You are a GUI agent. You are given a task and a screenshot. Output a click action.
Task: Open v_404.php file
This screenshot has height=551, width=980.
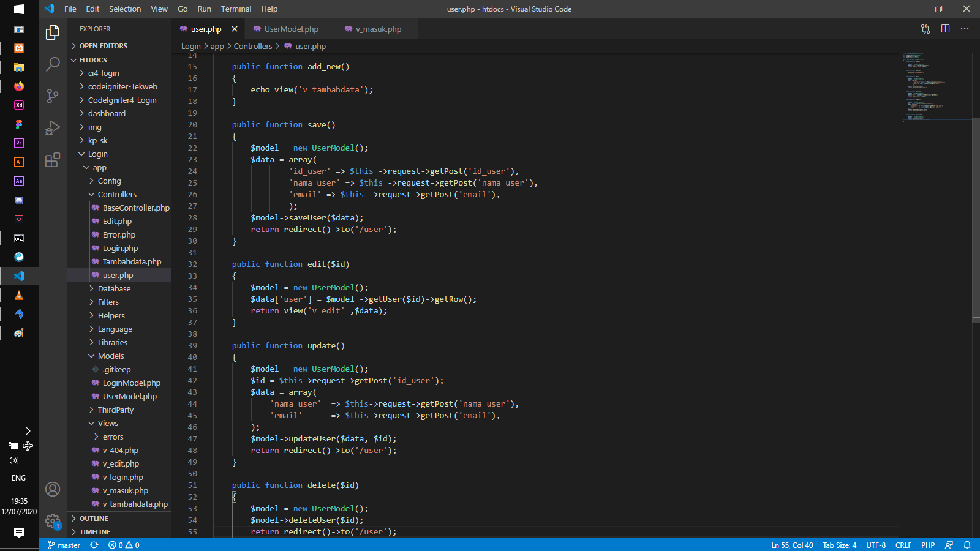[x=121, y=450]
